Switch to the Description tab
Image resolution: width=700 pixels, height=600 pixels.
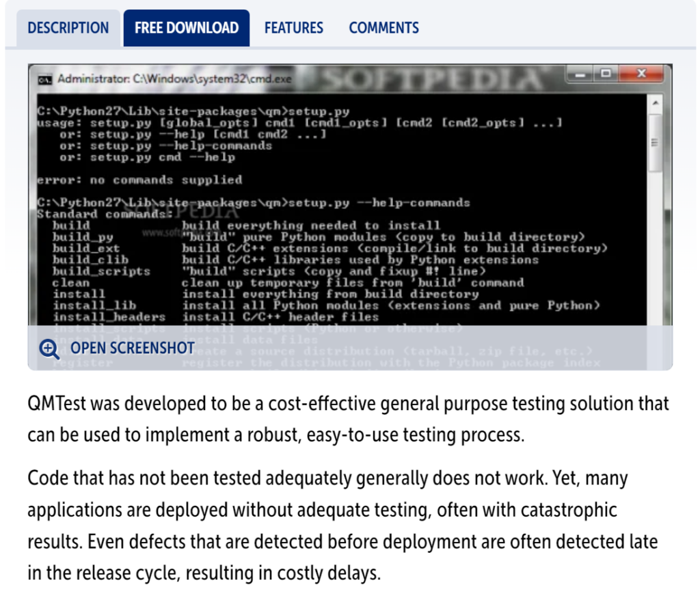point(68,28)
